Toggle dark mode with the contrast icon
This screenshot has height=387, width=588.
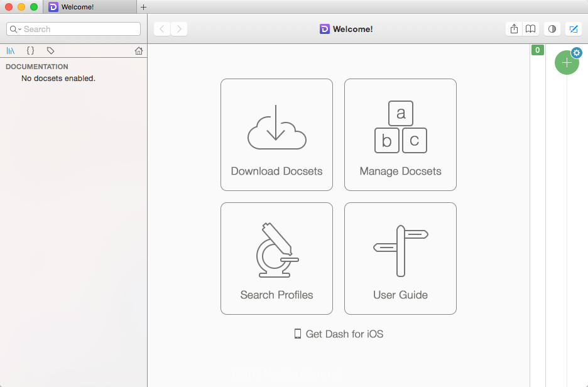pyautogui.click(x=551, y=29)
